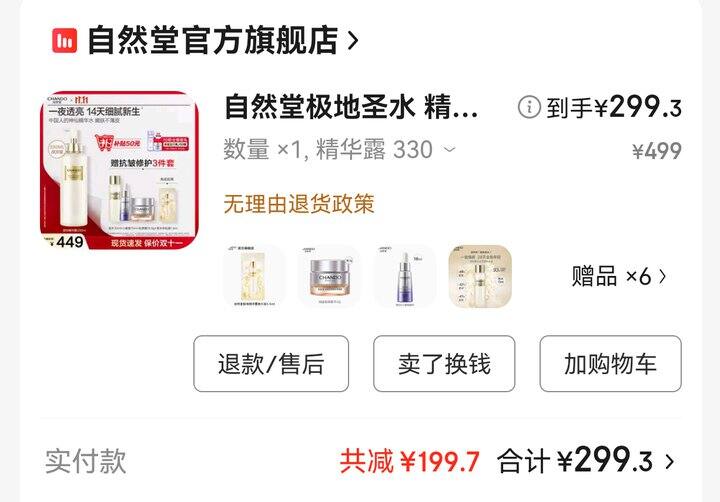View gold sample bottle gift thumbnail
Viewport: 720px width, 502px height.
pos(480,276)
